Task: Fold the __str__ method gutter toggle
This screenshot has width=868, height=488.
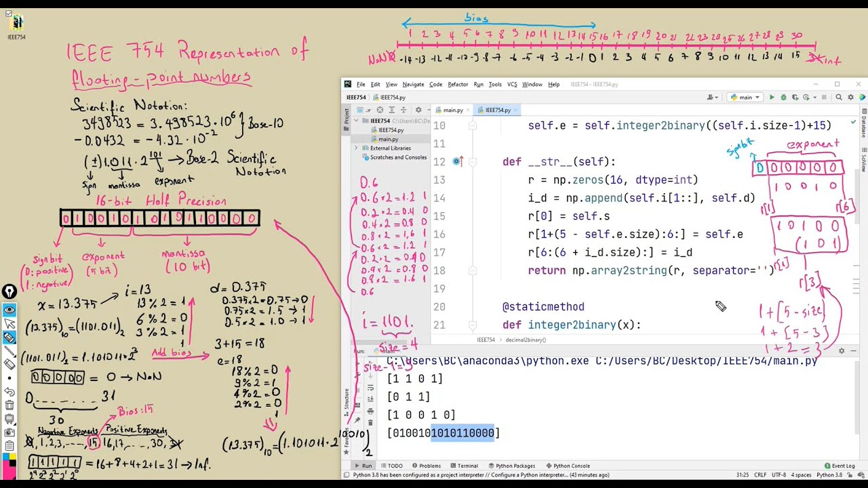Action: click(x=473, y=162)
